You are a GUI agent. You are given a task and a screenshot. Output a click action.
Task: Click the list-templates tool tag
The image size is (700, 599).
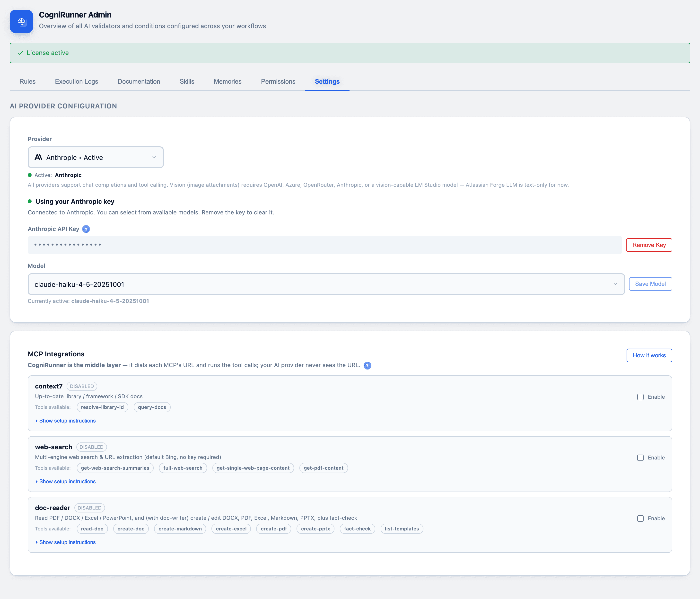(402, 529)
